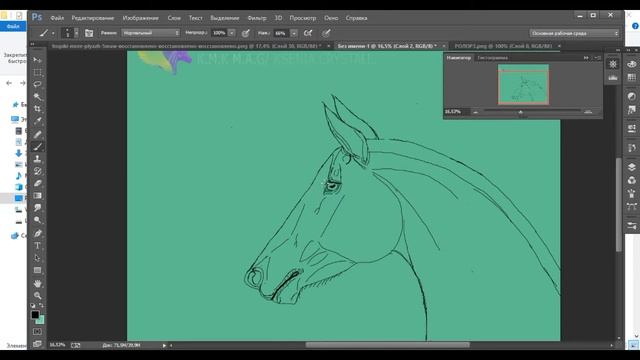
Task: Select the Lasso tool
Action: click(x=37, y=84)
